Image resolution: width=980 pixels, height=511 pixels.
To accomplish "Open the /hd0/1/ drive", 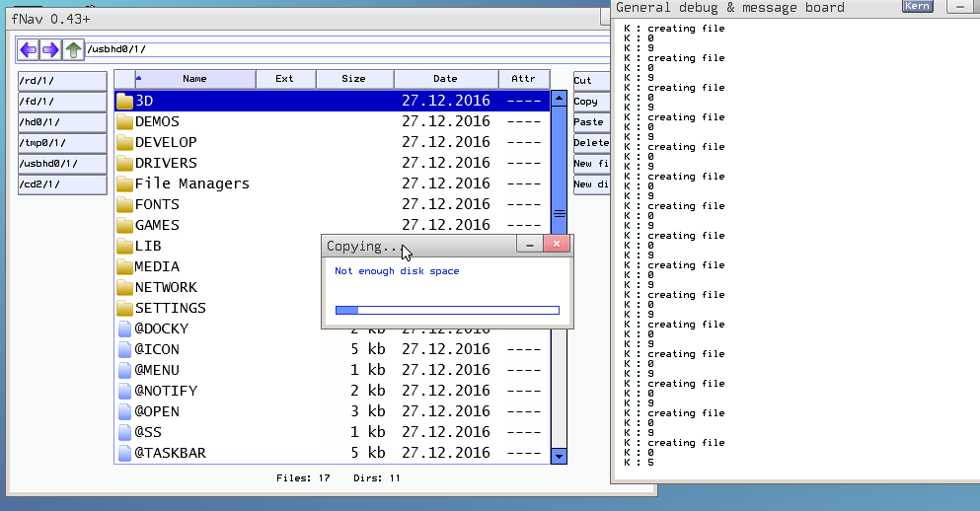I will tap(62, 122).
